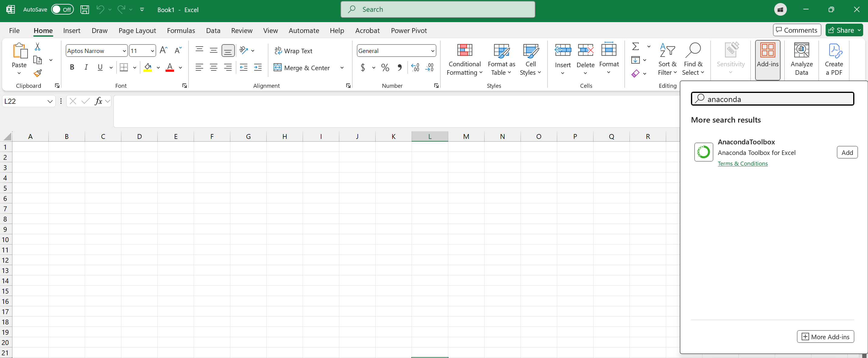The image size is (868, 358).
Task: Open the number format General dropdown
Action: pos(432,51)
